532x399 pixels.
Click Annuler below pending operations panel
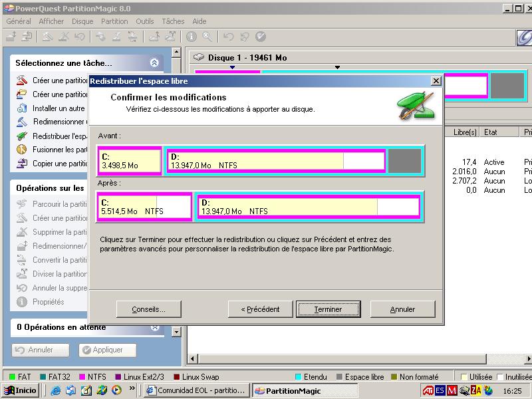click(41, 350)
